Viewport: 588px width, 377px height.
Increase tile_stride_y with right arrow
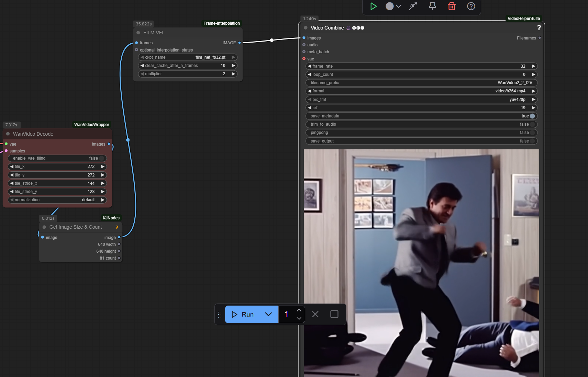102,192
